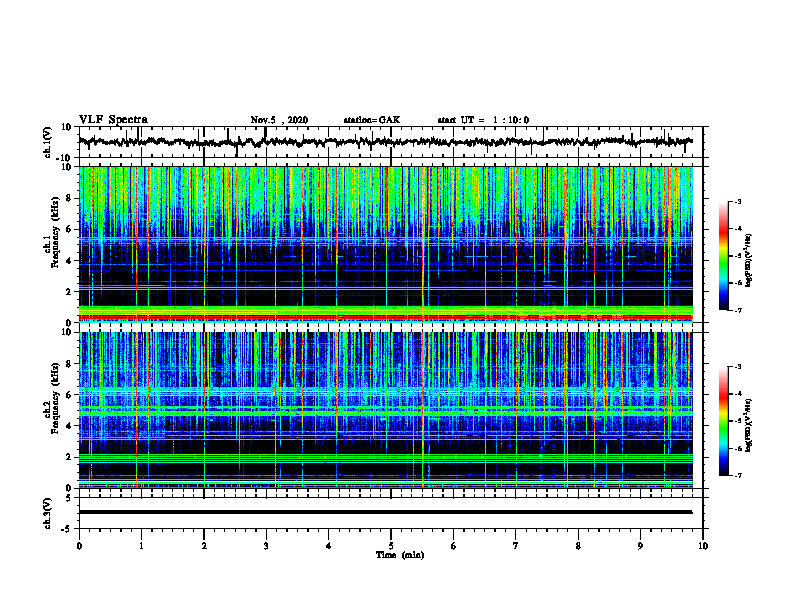Screen dimensions: 792x612
Task: Click the '-7' label on ch.1 color scale
Action: (737, 310)
